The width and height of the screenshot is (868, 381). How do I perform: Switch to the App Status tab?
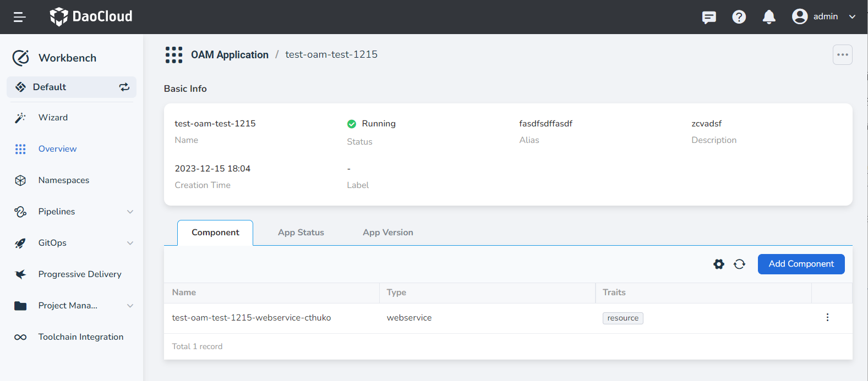(301, 233)
